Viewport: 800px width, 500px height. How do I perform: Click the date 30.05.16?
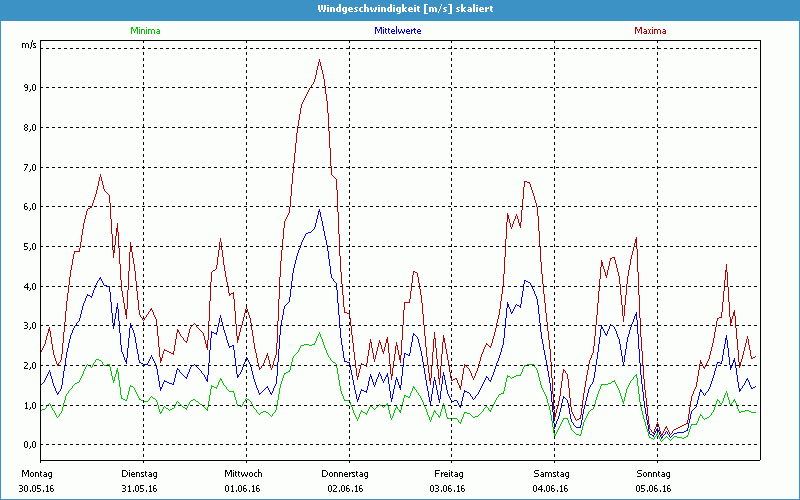coord(37,488)
